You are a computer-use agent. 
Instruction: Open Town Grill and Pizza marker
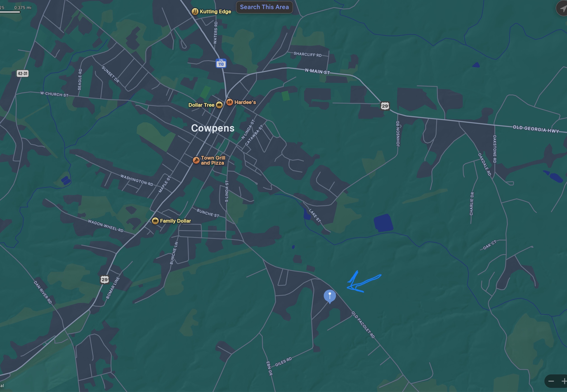(x=196, y=160)
